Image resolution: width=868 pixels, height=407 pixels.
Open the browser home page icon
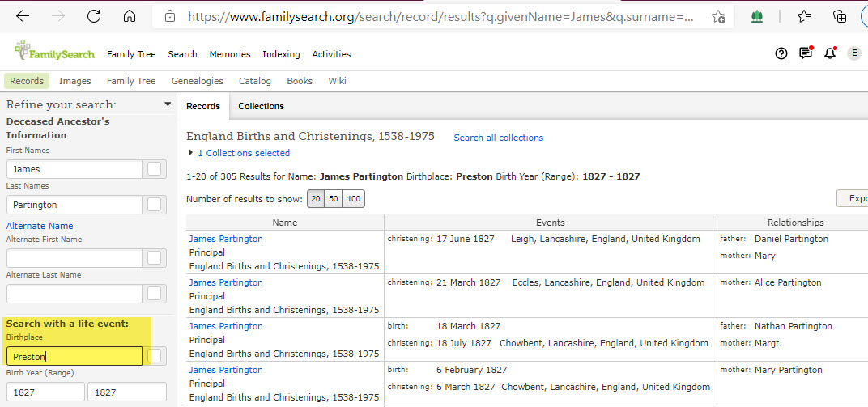point(129,16)
